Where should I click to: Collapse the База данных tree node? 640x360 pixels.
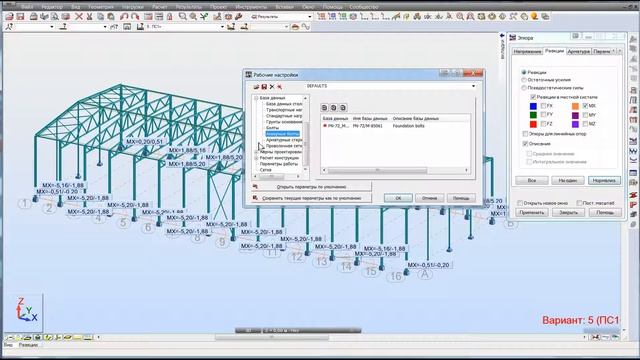point(256,98)
